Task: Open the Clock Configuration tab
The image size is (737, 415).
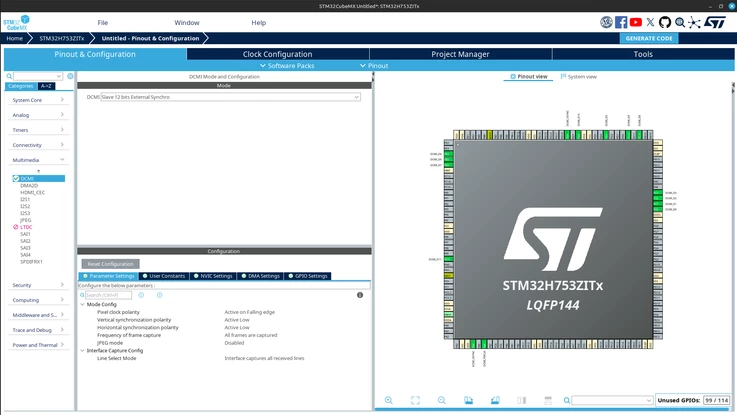Action: (x=277, y=54)
